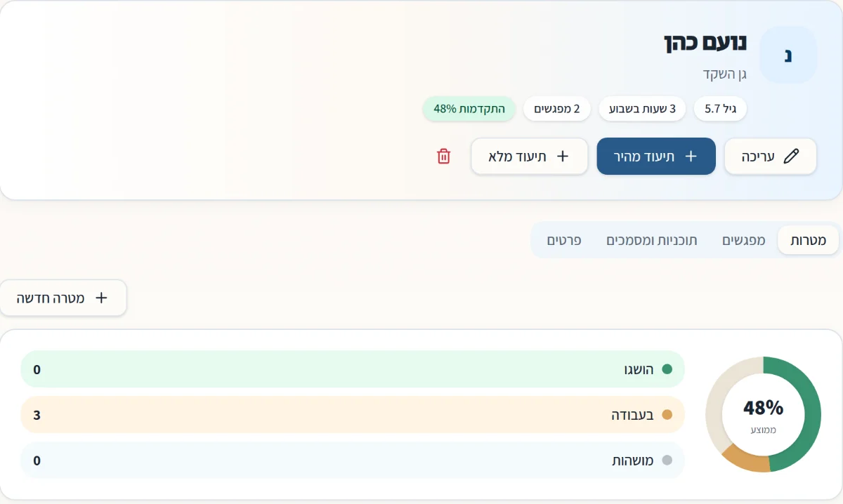
Task: Open the תוכניות ומסמכים tab
Action: 652,240
